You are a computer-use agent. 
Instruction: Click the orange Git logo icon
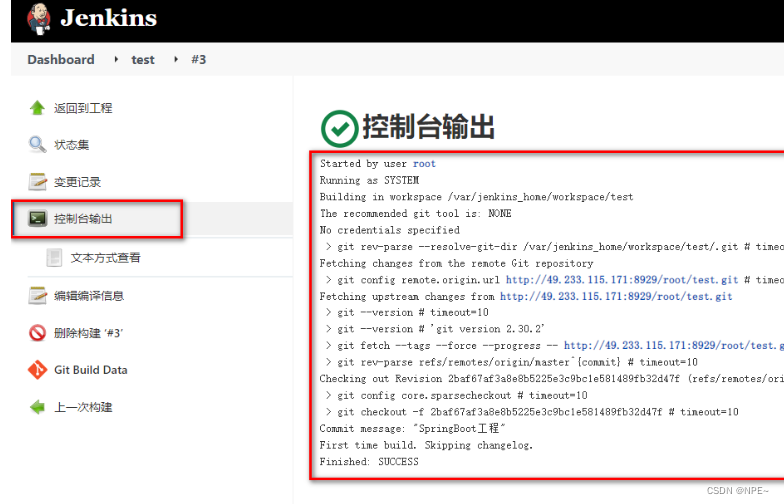click(38, 370)
